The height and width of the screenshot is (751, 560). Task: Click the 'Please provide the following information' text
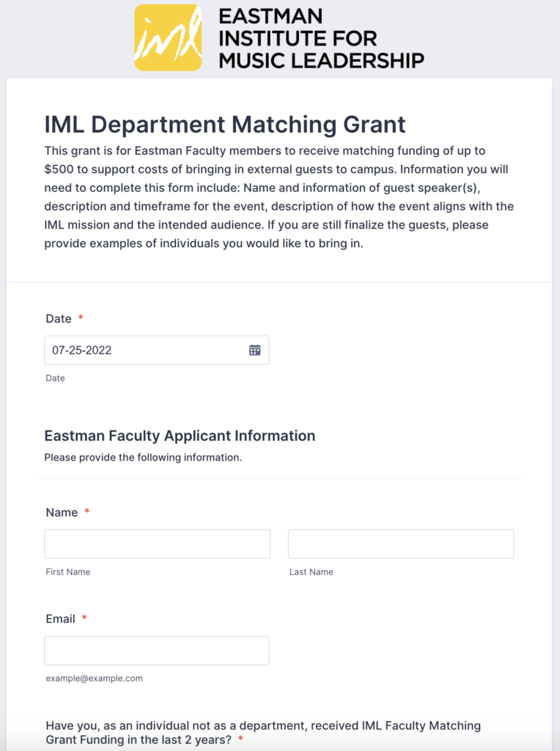(143, 458)
